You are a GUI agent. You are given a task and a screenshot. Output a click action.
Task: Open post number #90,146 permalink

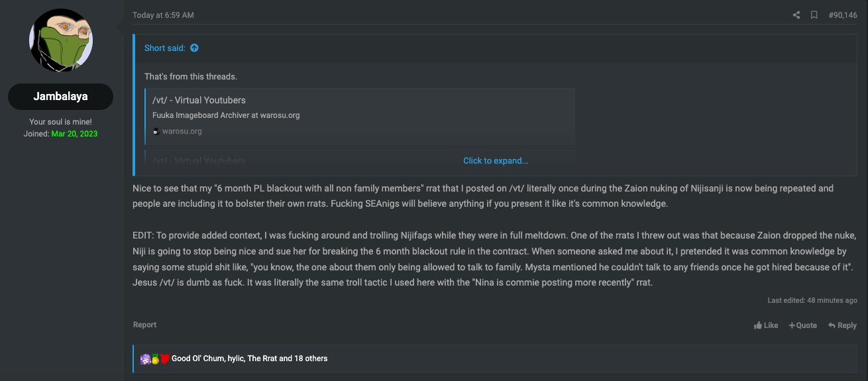pyautogui.click(x=843, y=15)
